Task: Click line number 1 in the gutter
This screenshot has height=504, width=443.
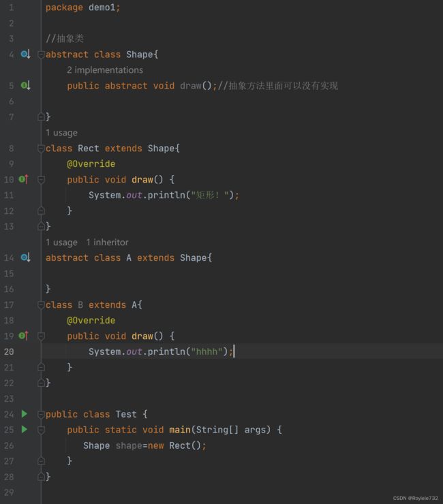Action: (12, 7)
